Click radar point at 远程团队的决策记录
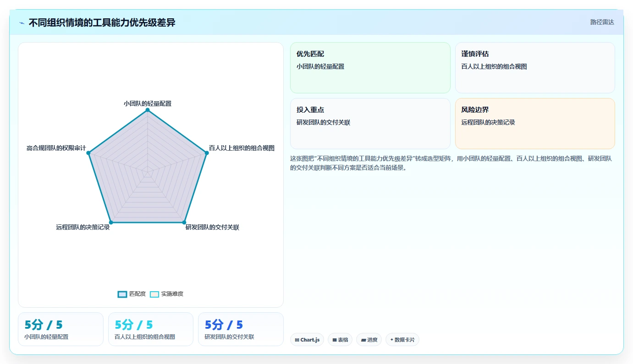Screen dimensions: 633x364 click(x=111, y=223)
